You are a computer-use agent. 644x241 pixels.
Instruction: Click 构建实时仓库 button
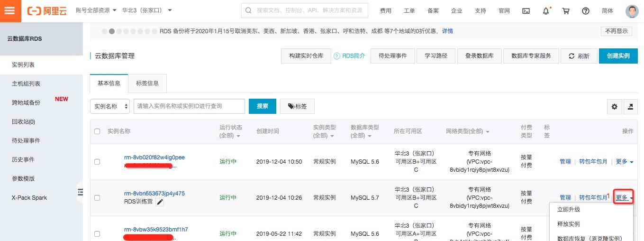pyautogui.click(x=306, y=56)
